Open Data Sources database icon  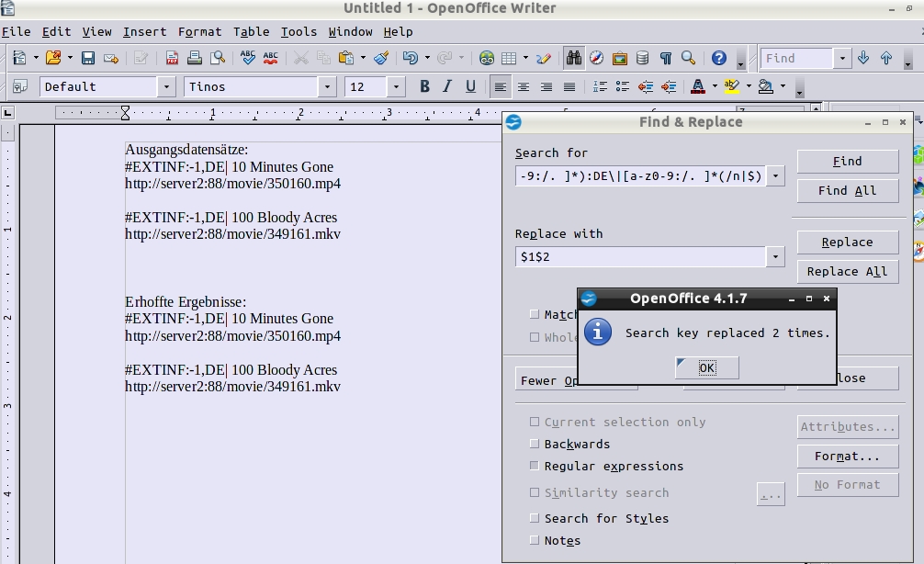click(x=642, y=58)
